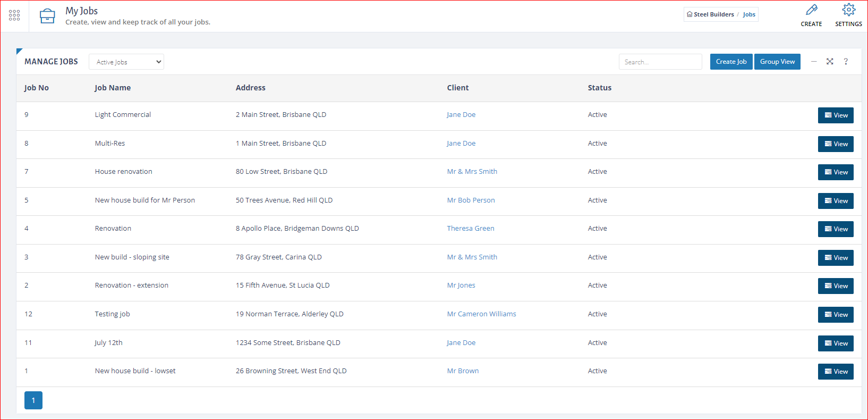
Task: Open Mr & Mrs Smith for sloping site
Action: pyautogui.click(x=472, y=257)
